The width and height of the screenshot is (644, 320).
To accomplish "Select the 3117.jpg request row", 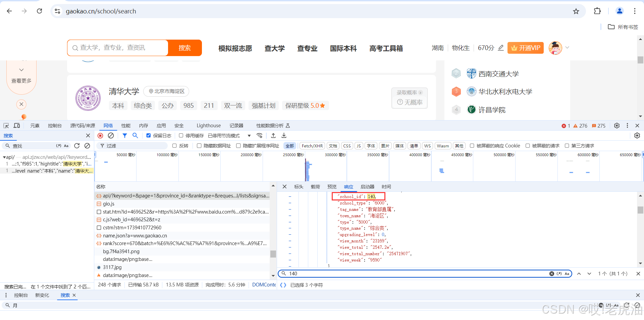I will (x=182, y=267).
